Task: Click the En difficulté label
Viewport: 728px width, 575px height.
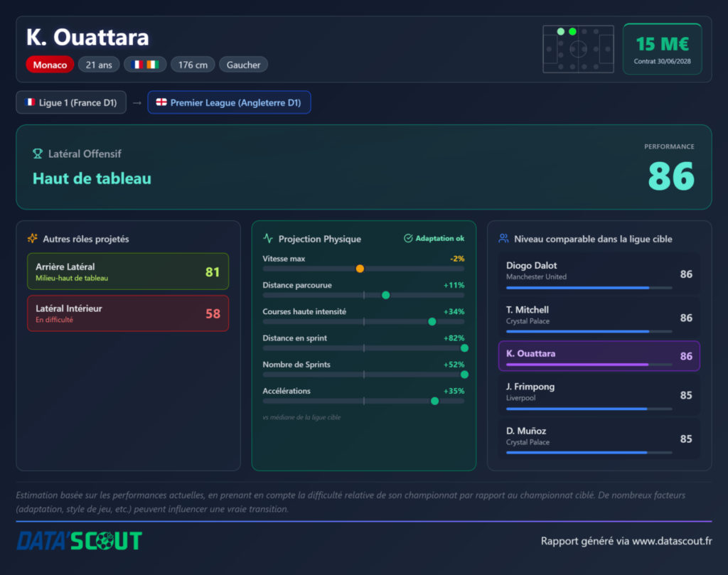Action: point(54,320)
